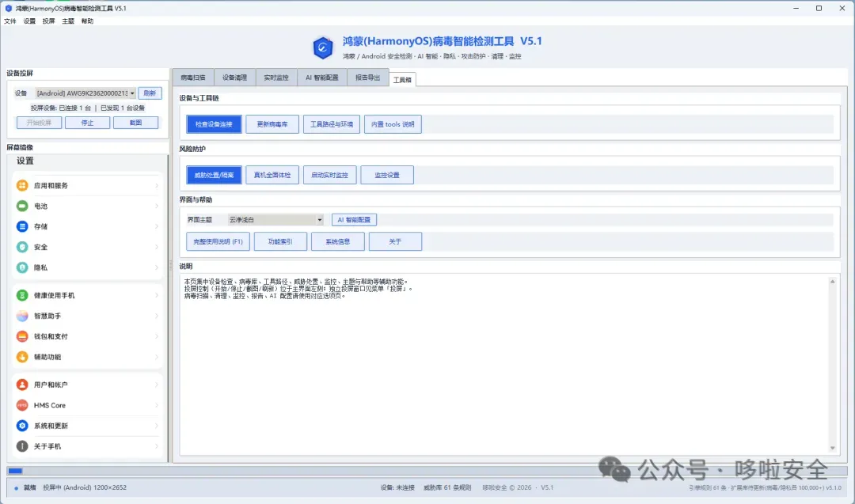Click the AI 智能配置 button beside the theme

coord(354,220)
